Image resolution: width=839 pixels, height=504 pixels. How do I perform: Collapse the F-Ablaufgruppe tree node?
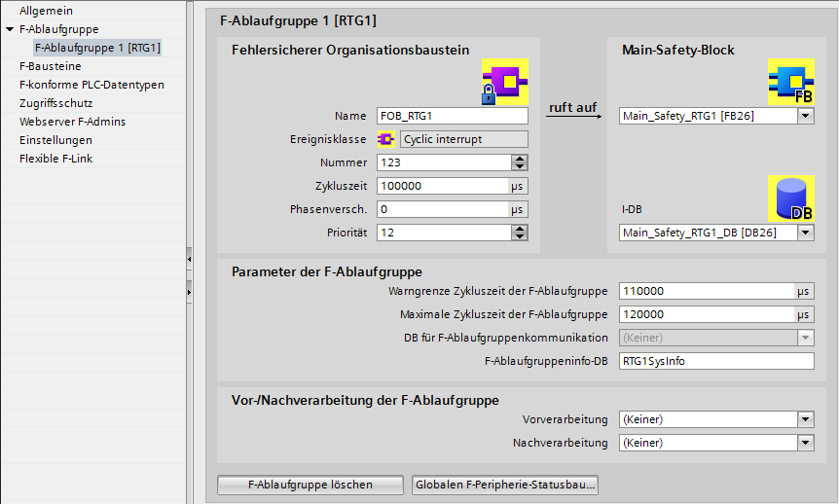tap(9, 29)
